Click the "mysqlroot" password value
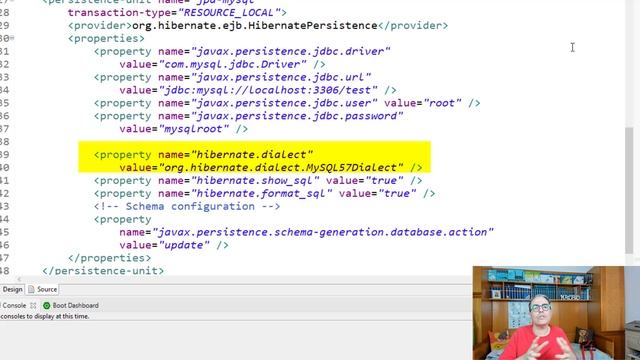 pos(194,129)
